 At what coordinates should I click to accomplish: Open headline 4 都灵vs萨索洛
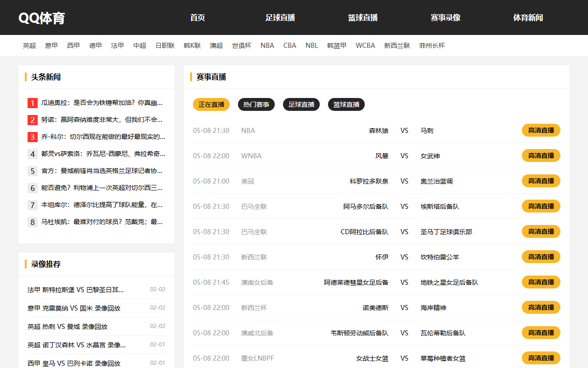click(103, 154)
